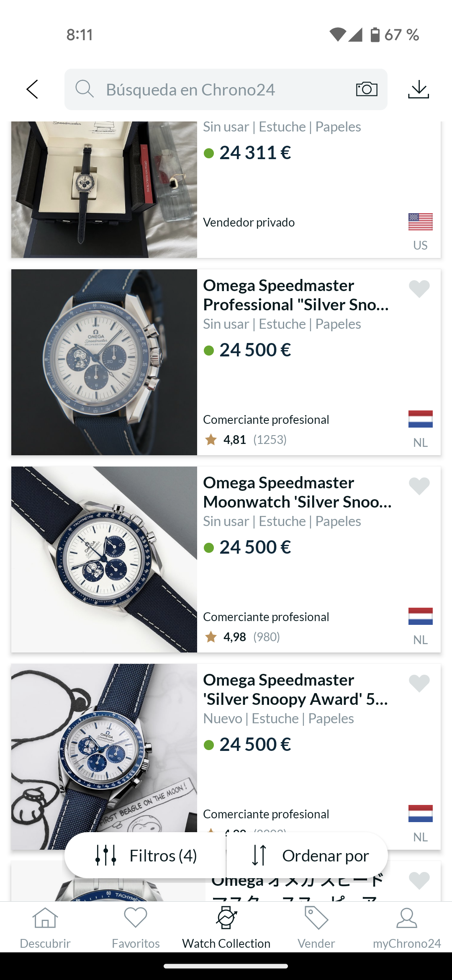Tap the back arrow icon

tap(32, 89)
